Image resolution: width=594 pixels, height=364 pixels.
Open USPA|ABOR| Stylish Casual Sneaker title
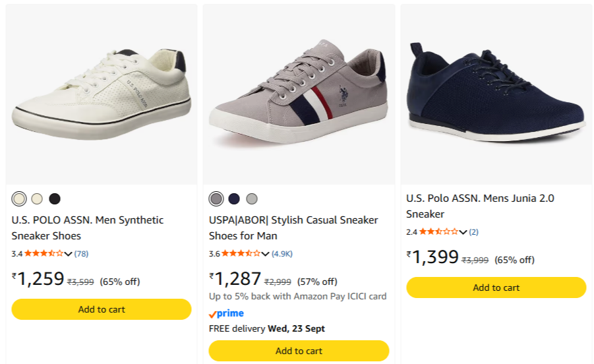point(293,228)
